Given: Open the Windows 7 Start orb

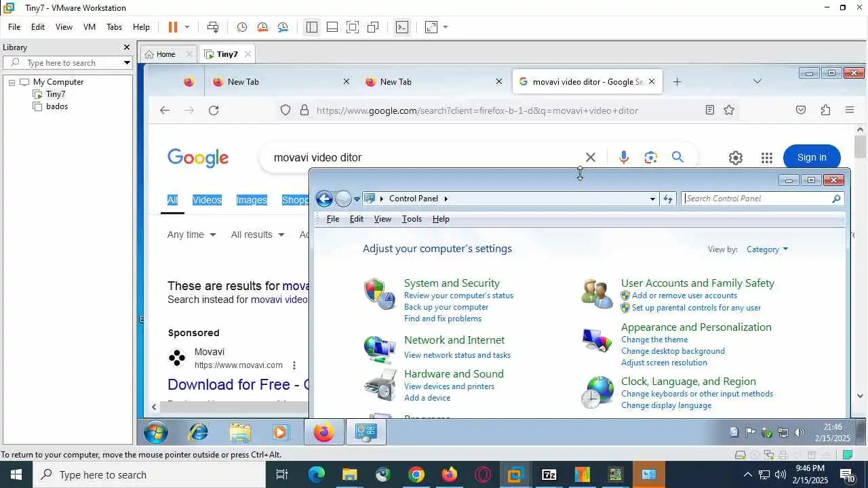Looking at the screenshot, I should click(156, 432).
